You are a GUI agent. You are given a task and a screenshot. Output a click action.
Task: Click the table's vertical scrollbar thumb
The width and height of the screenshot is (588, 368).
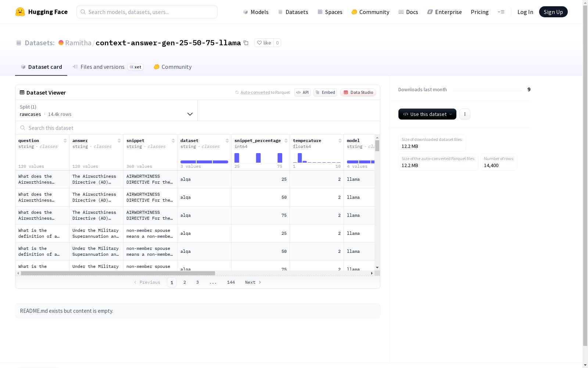(377, 145)
